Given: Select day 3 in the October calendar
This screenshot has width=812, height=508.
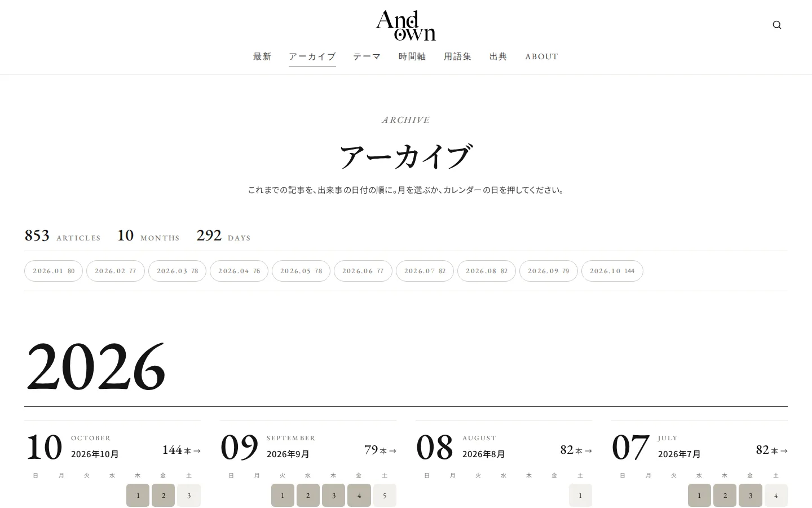Looking at the screenshot, I should [189, 496].
